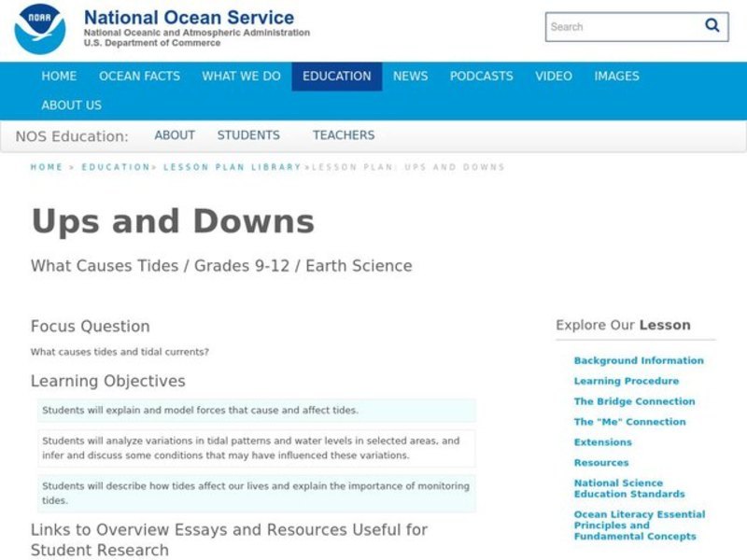
Task: Open the IMAGES gallery page
Action: 617,77
